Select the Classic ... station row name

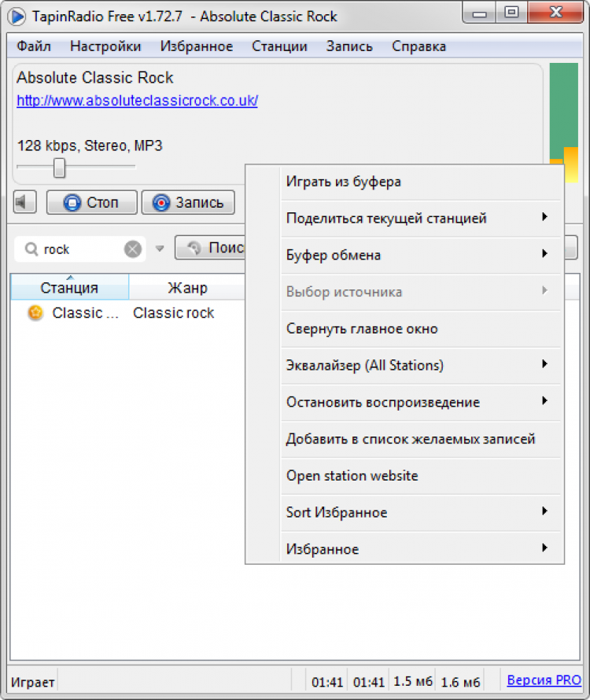tap(85, 313)
